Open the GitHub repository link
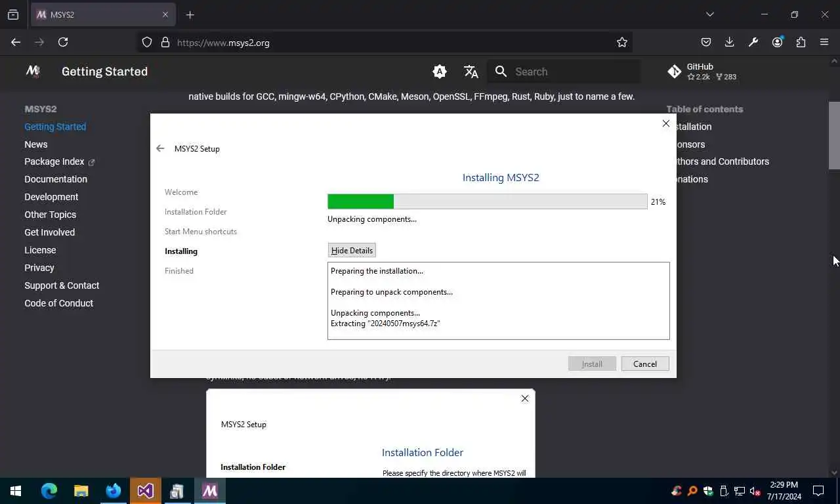The image size is (840, 504). click(702, 72)
